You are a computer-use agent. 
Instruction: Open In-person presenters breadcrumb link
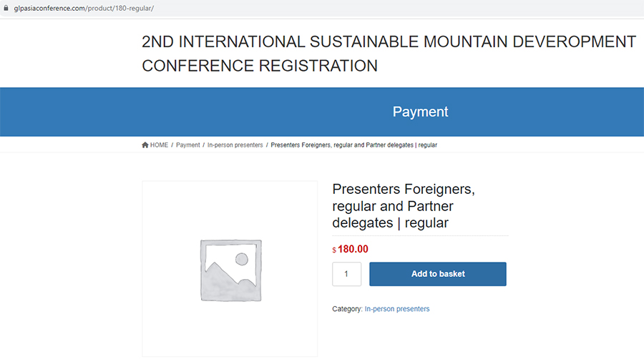pos(235,145)
